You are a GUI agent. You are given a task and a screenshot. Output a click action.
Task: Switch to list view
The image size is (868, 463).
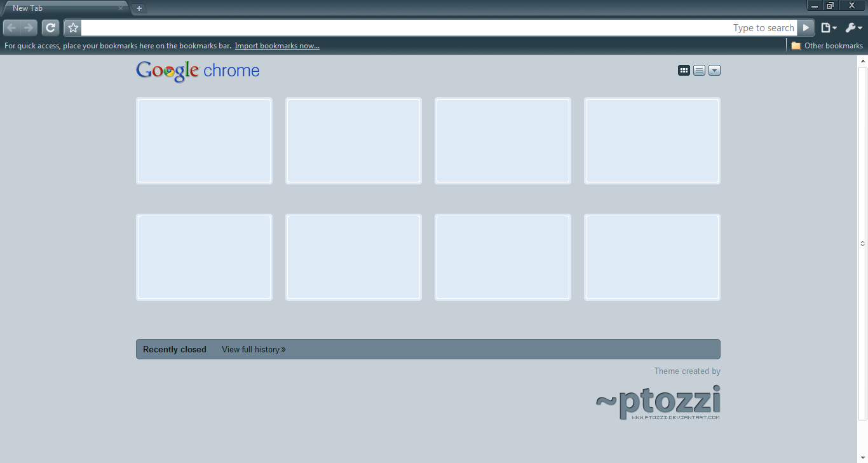(699, 71)
